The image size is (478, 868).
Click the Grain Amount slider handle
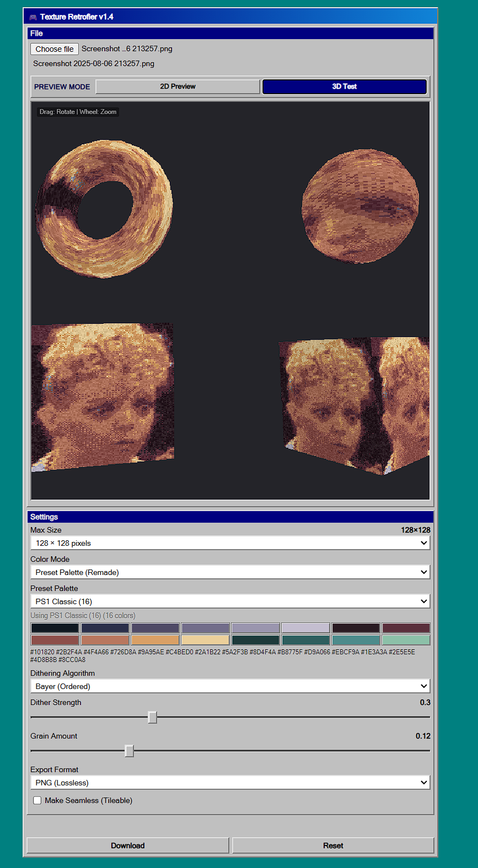(x=130, y=751)
